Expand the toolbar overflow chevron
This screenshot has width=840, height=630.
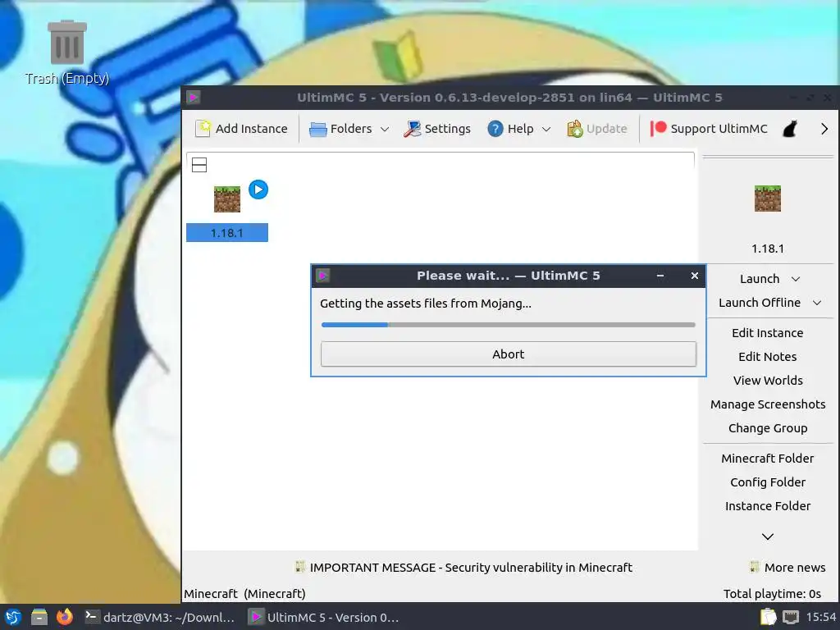pos(824,129)
